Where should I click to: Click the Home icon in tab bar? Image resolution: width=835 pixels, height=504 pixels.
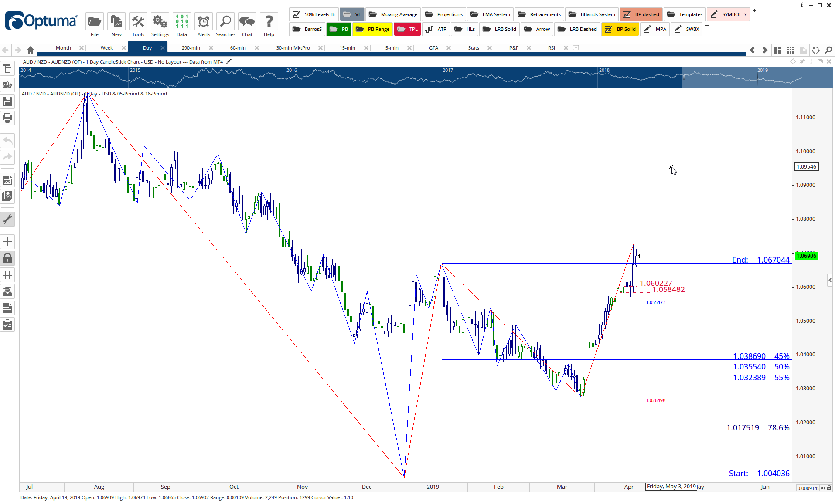[x=31, y=50]
